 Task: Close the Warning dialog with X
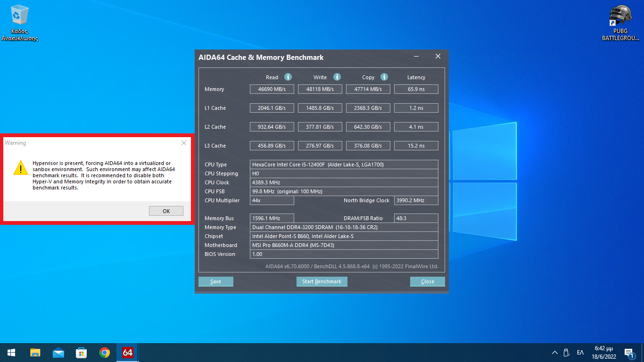[184, 142]
